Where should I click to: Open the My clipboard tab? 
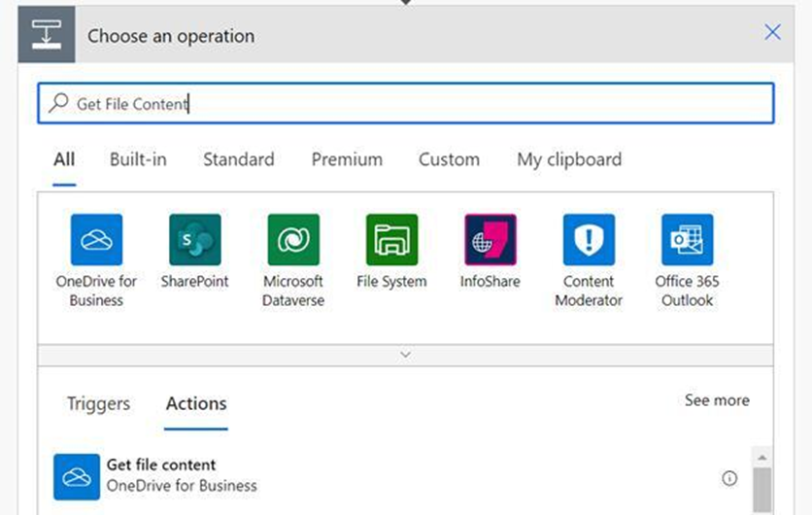569,159
